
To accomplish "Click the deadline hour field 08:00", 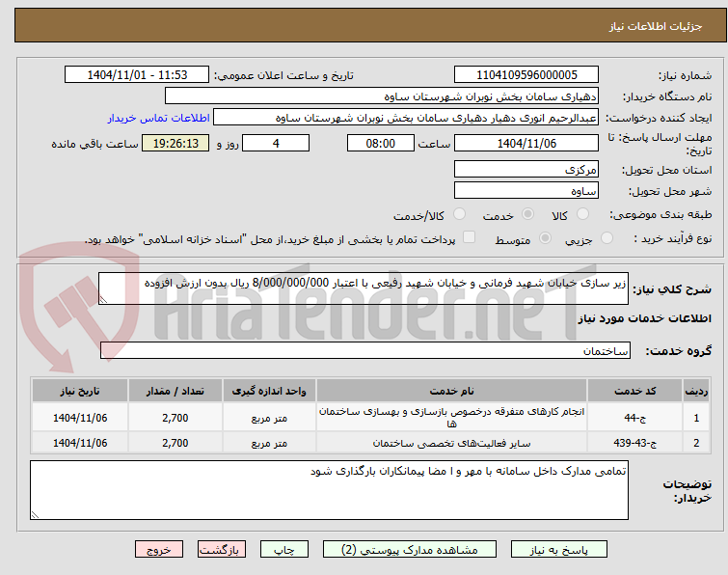I will pyautogui.click(x=381, y=143).
